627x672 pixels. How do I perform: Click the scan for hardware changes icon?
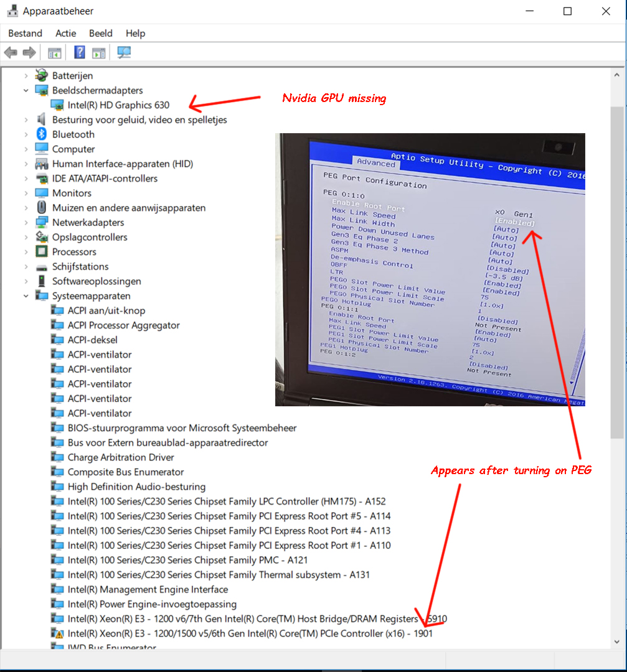coord(124,53)
